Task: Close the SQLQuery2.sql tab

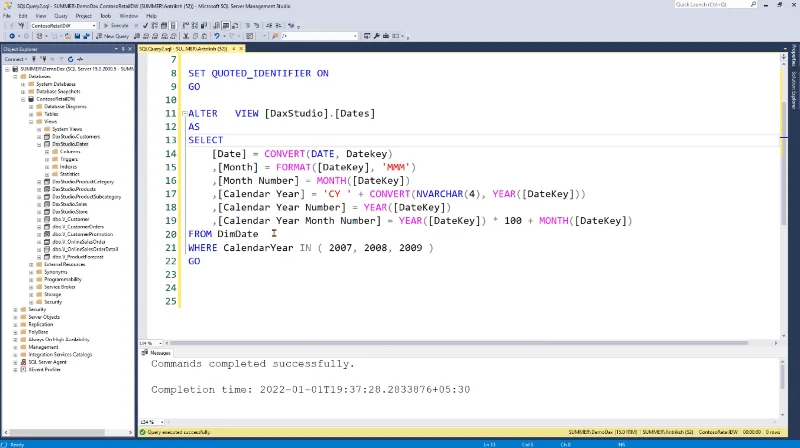Action: pyautogui.click(x=241, y=49)
